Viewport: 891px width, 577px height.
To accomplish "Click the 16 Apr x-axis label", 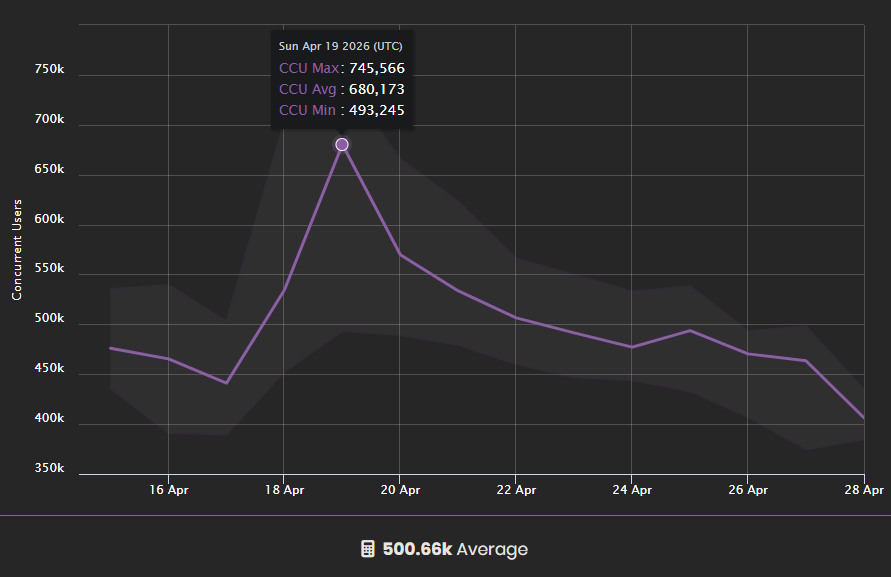I will pos(168,490).
